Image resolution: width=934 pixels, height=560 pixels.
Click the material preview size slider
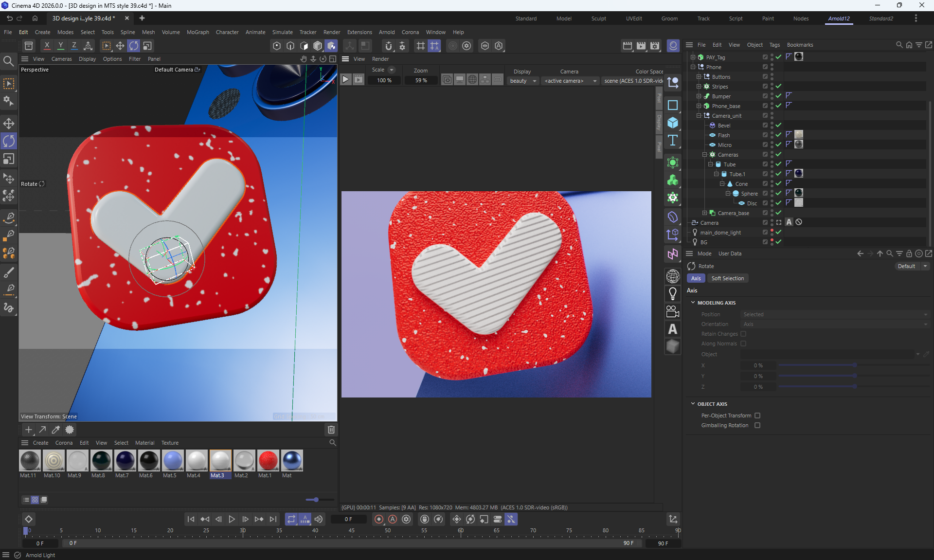[x=316, y=500]
